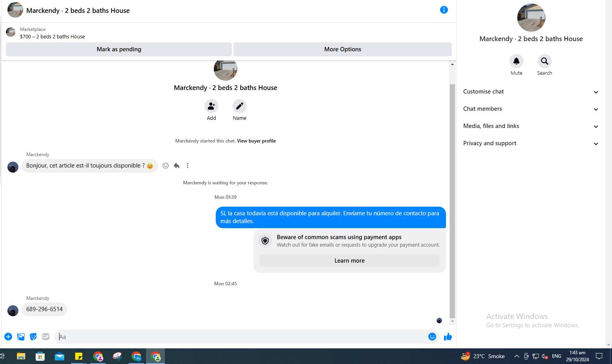Click the taskbar clock showing 1:43 am
Image resolution: width=612 pixels, height=364 pixels.
point(577,356)
